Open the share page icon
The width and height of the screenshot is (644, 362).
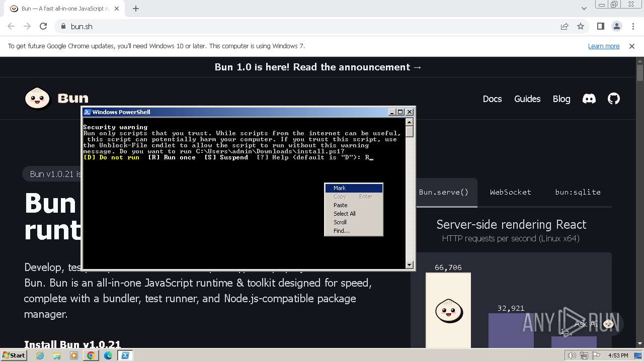click(x=565, y=26)
